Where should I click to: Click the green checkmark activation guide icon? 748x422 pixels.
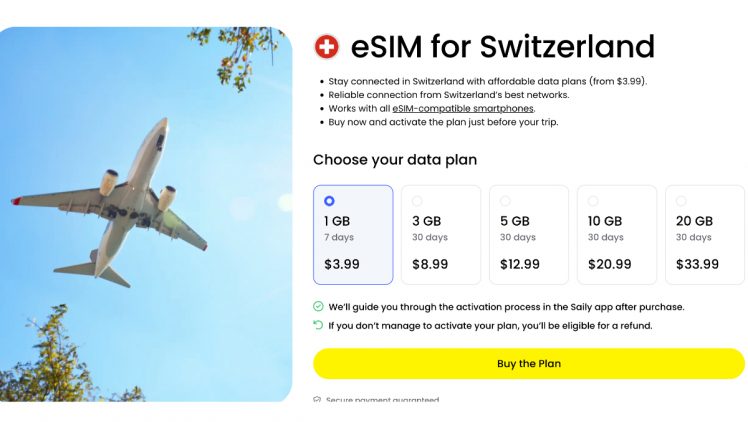pyautogui.click(x=318, y=307)
